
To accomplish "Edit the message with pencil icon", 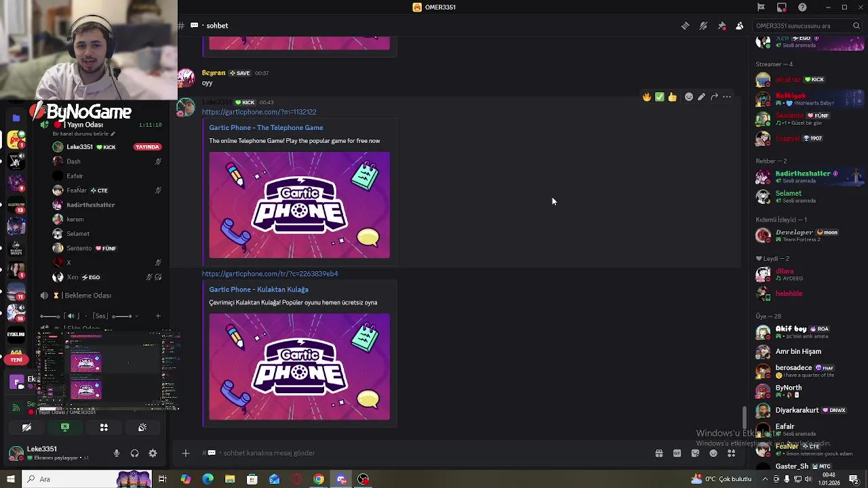I will [701, 97].
